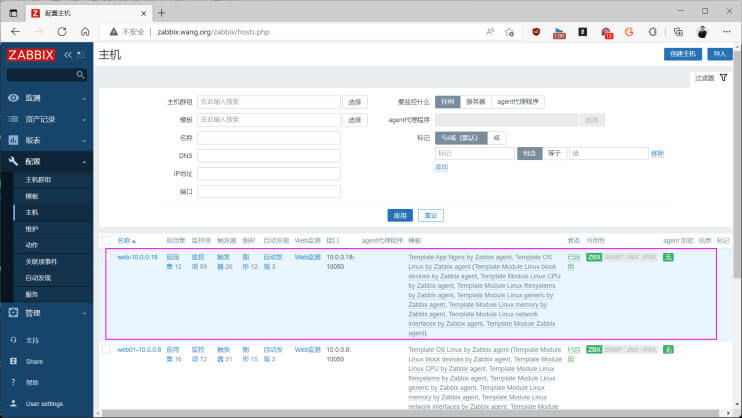
Task: Hide the Zabbix sidebar using the hide icon
Action: tap(81, 55)
